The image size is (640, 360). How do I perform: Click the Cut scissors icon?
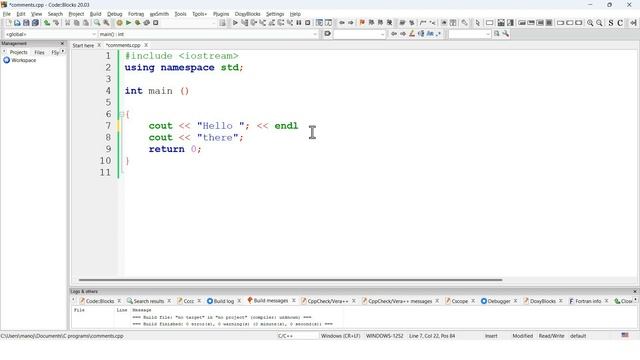(67, 23)
